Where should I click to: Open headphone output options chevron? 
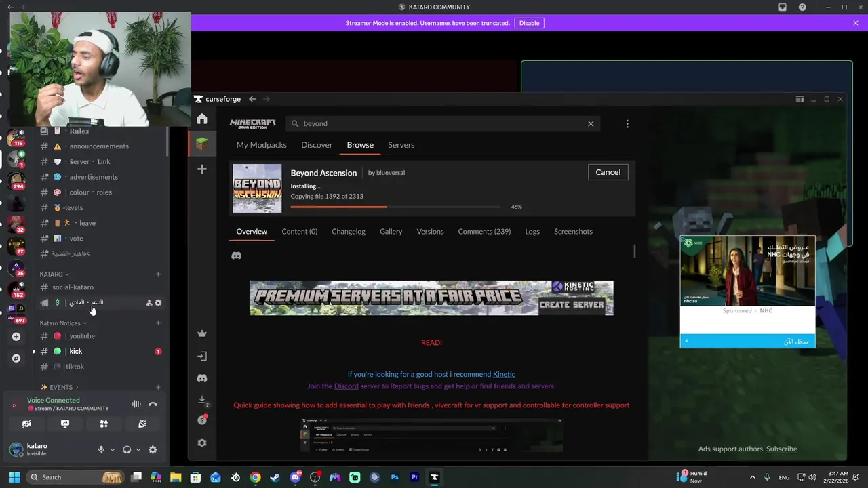pyautogui.click(x=138, y=449)
